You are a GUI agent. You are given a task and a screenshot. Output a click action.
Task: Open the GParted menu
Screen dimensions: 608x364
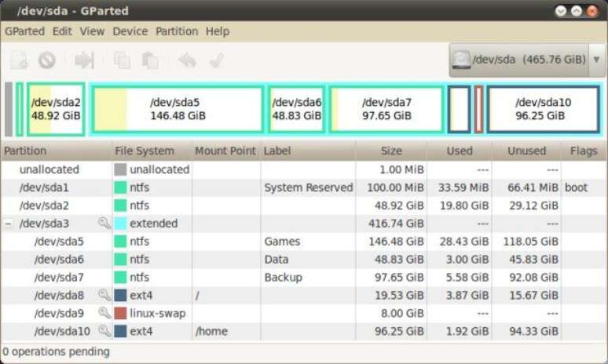(x=24, y=31)
